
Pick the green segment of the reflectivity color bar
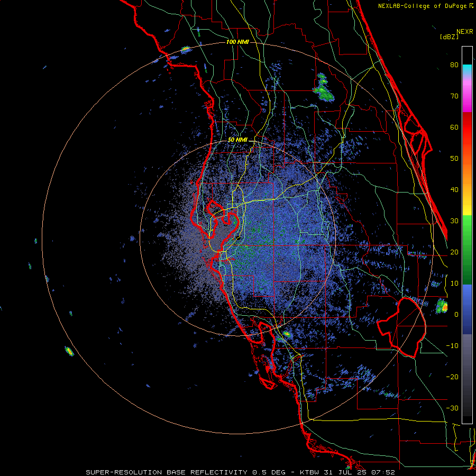467,250
